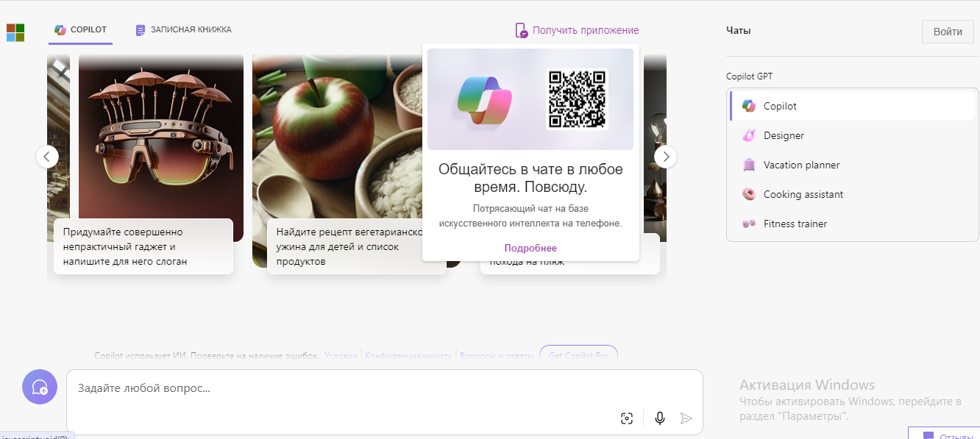Image resolution: width=980 pixels, height=439 pixels.
Task: Click the Fitness trainer dumbbell icon
Action: pos(749,224)
